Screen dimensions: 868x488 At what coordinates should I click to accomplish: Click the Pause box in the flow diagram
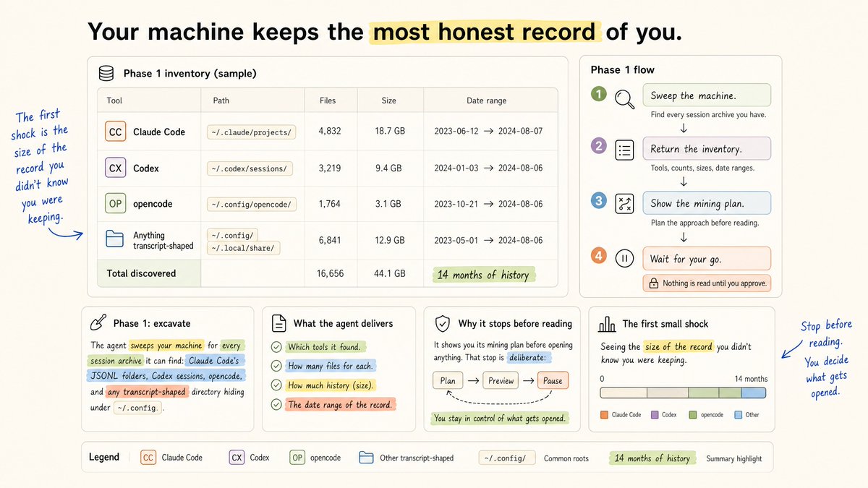coord(553,381)
